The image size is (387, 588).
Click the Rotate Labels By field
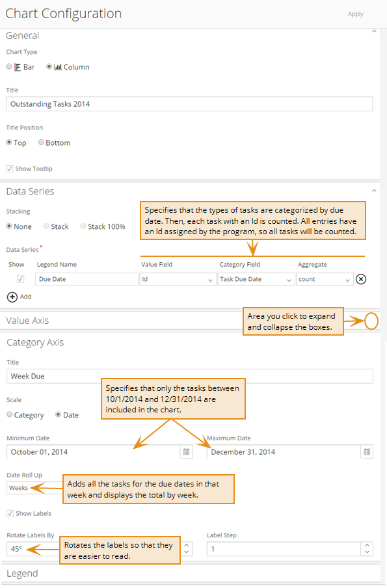(x=94, y=549)
